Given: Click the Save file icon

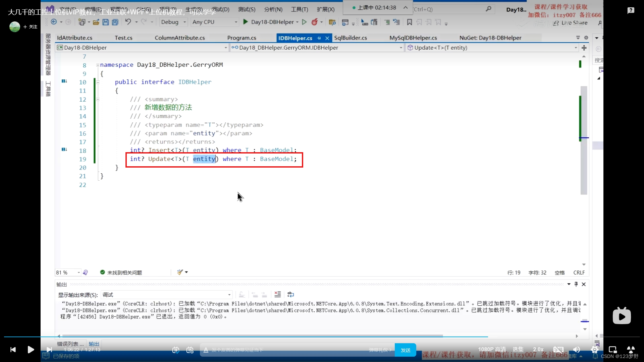Looking at the screenshot, I should coord(106,22).
